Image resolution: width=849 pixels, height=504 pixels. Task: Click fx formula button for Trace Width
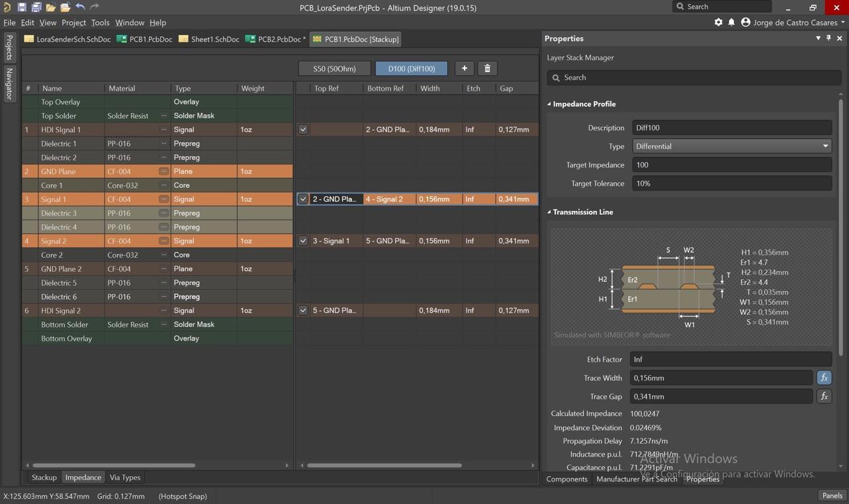click(x=824, y=378)
